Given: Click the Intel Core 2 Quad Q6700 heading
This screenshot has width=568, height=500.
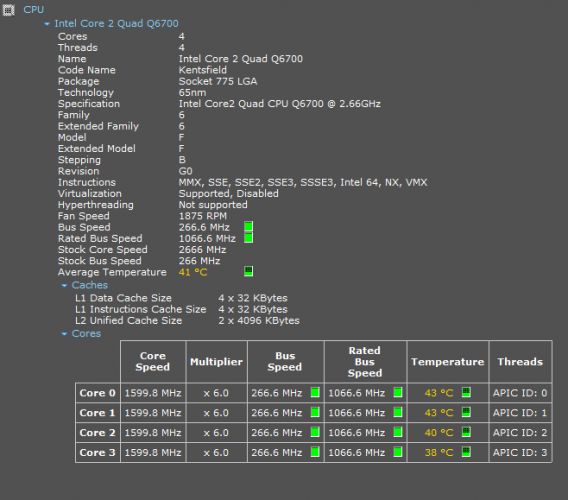Looking at the screenshot, I should click(x=116, y=24).
